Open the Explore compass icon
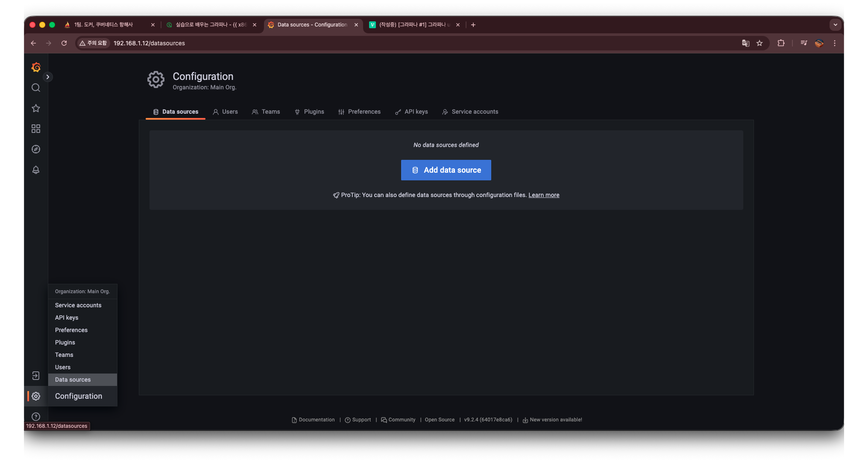 [x=36, y=149]
